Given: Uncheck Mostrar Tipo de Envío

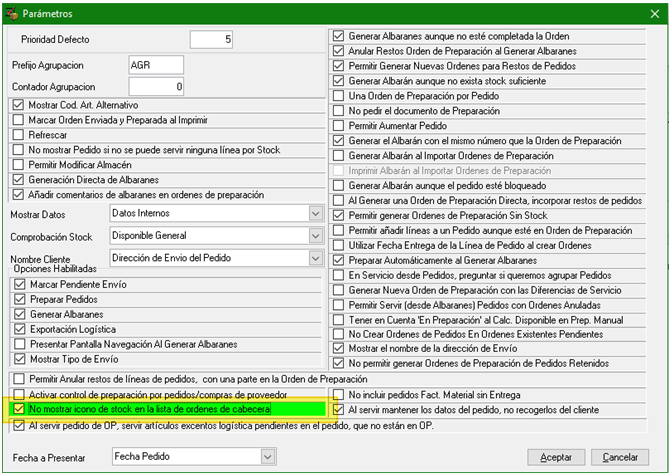Looking at the screenshot, I should coord(20,359).
